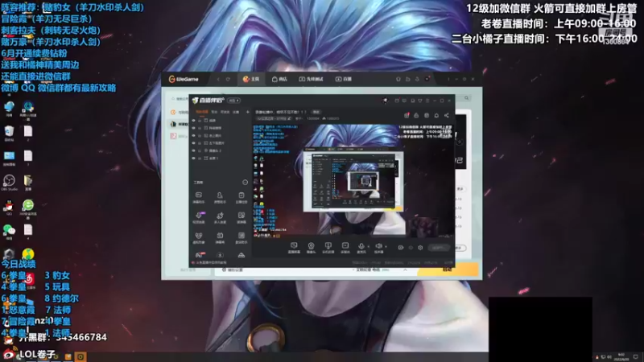644x362 pixels.
Task: Open the multi-person link tool in toolbox
Action: (220, 217)
